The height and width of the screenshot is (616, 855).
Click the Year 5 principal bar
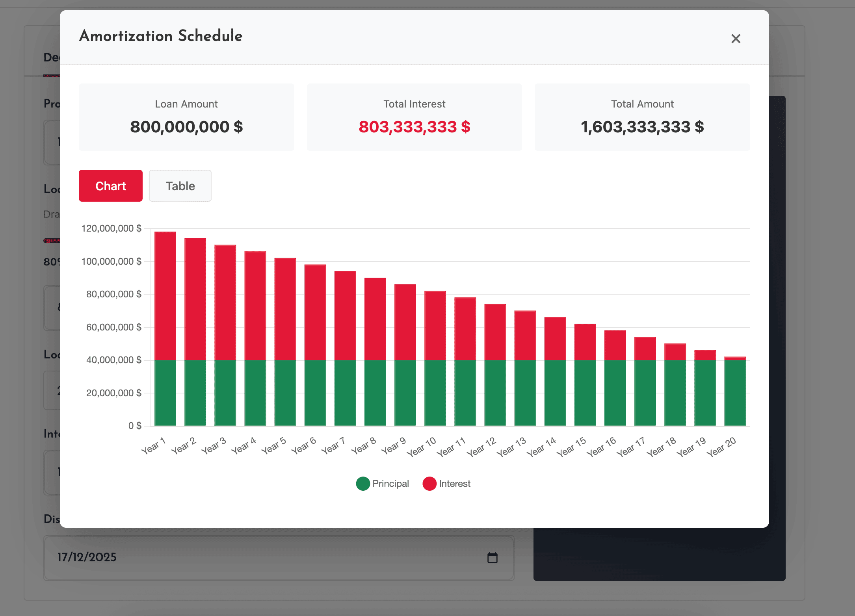pos(285,393)
